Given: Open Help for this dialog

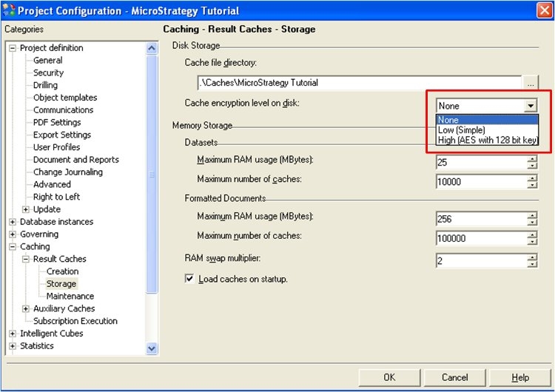Looking at the screenshot, I should click(520, 377).
